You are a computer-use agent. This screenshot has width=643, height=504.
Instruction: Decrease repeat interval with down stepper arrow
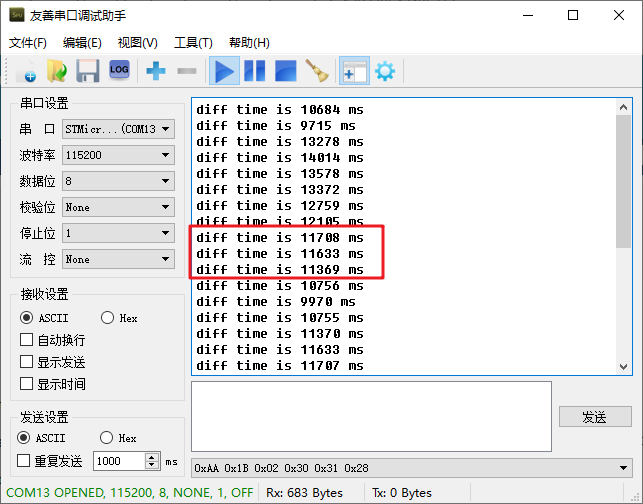point(152,465)
